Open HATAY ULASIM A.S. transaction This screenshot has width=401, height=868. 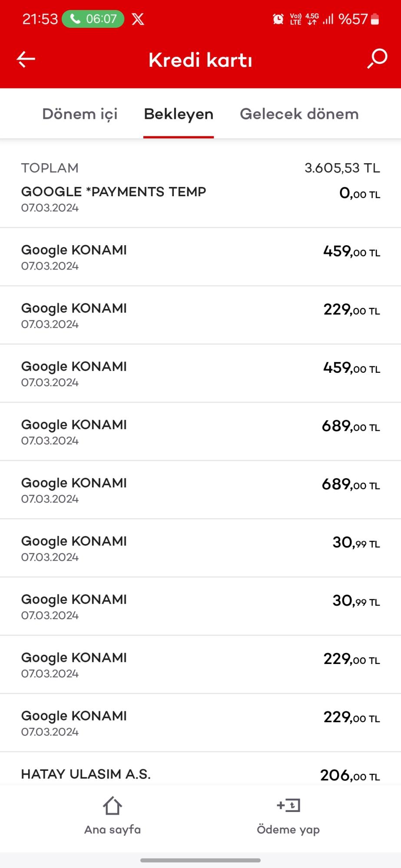[x=200, y=774]
